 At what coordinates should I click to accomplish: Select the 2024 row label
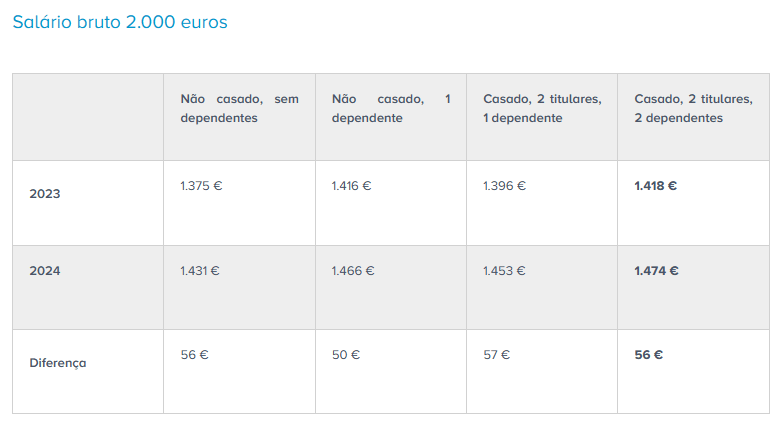pyautogui.click(x=45, y=271)
